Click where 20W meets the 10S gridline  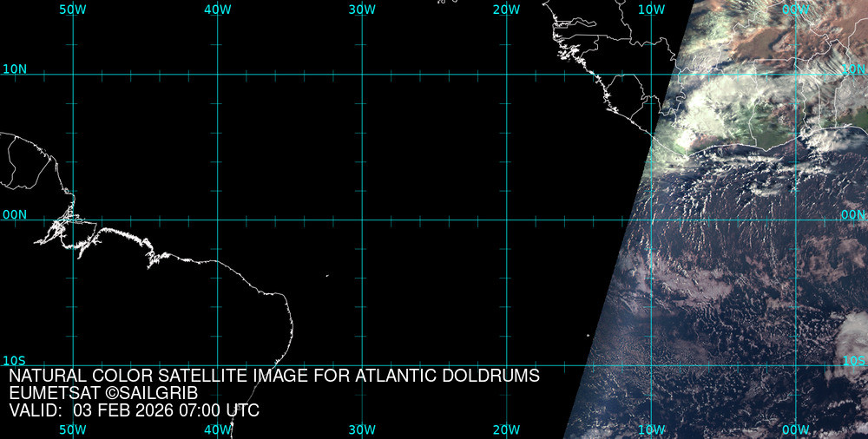pos(506,365)
